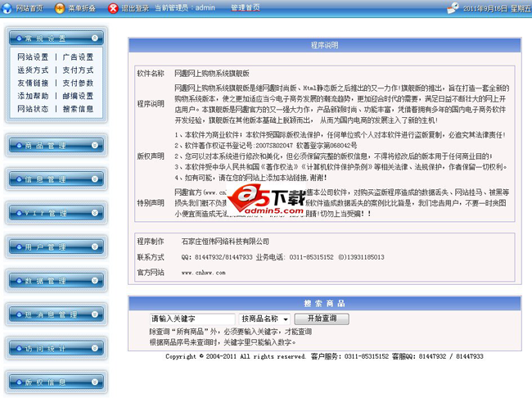
Task: Click the 版权声明 row label
Action: point(151,156)
